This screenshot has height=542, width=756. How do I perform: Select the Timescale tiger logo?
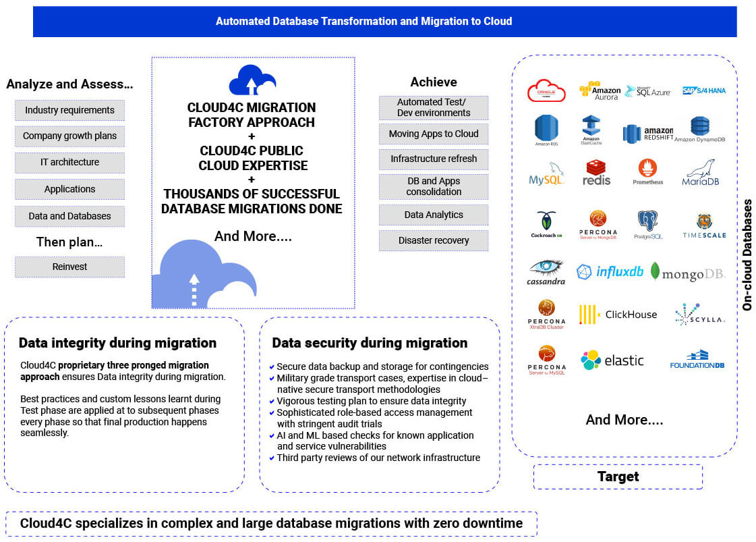pyautogui.click(x=704, y=226)
